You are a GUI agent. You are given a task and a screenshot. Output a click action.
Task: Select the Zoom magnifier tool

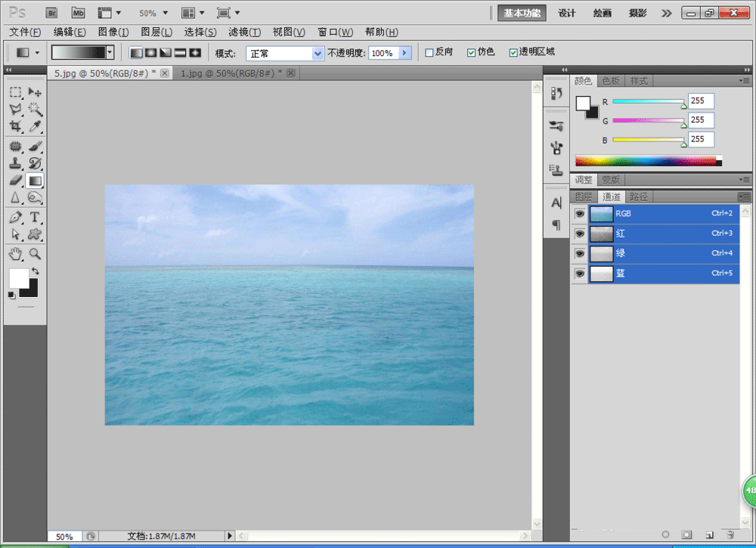(35, 254)
